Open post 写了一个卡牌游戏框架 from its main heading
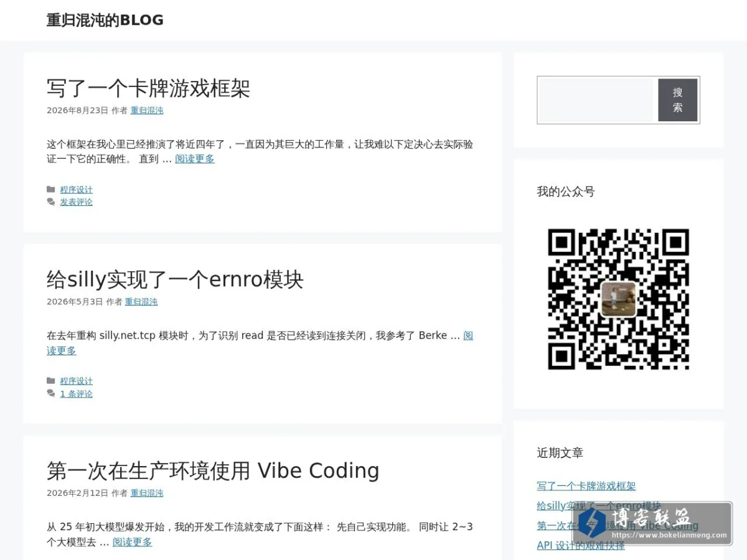Viewport: 747px width, 560px height. click(x=148, y=88)
